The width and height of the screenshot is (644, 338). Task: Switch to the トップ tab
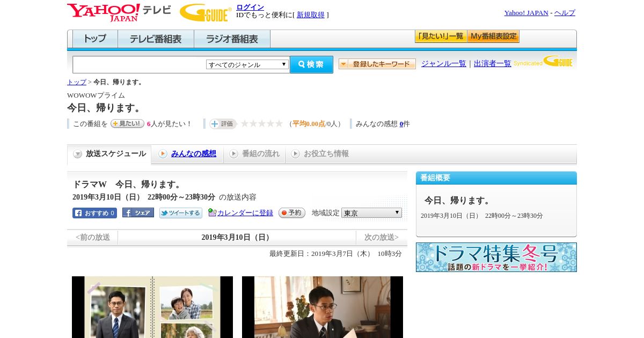click(x=95, y=39)
